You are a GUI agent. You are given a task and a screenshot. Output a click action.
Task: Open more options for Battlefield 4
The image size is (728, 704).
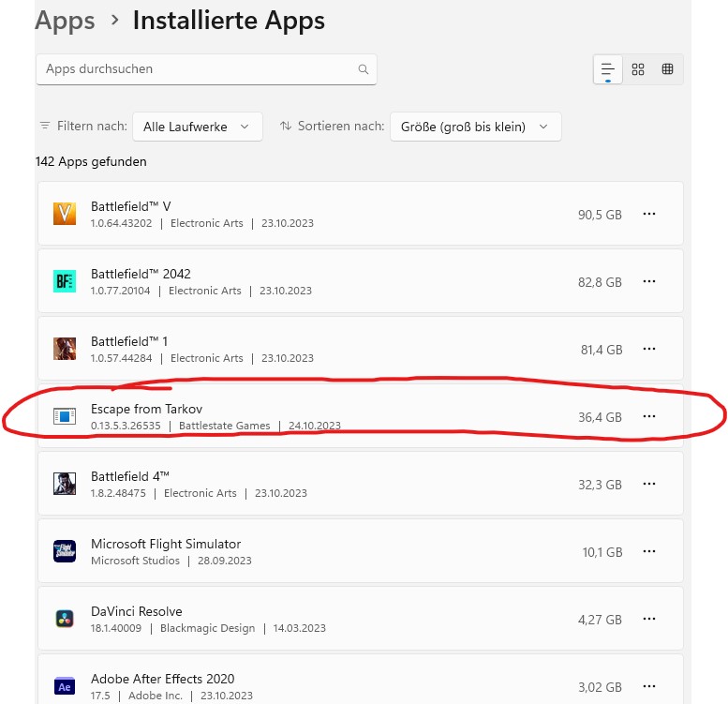pos(649,484)
